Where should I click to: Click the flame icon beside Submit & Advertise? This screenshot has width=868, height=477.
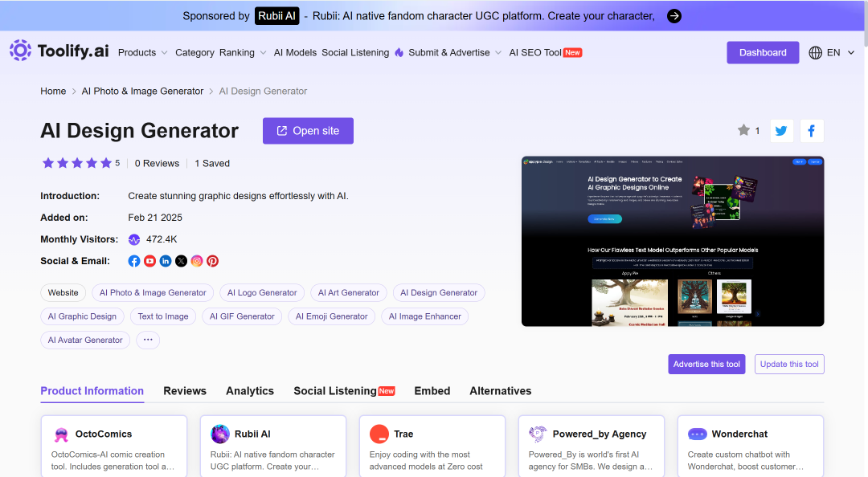(399, 52)
